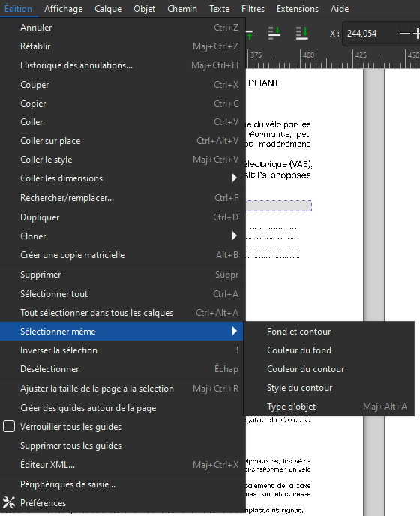
Task: Select Couper from the menu
Action: click(122, 85)
